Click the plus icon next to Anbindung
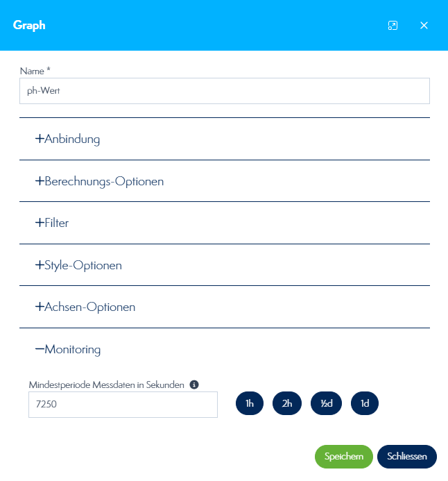This screenshot has height=481, width=448. point(40,139)
